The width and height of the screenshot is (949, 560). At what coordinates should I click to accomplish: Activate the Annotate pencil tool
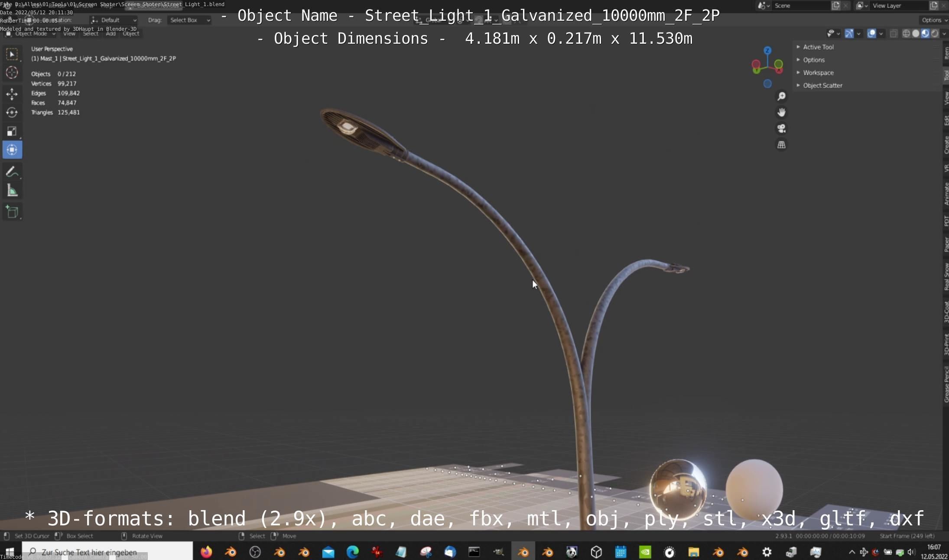point(12,172)
